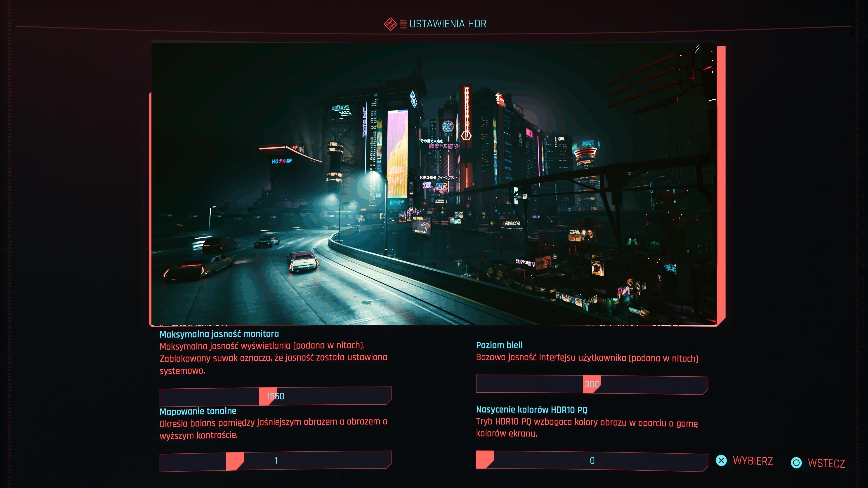Click empty track right of the 1550 value
868x488 pixels.
[x=337, y=396]
